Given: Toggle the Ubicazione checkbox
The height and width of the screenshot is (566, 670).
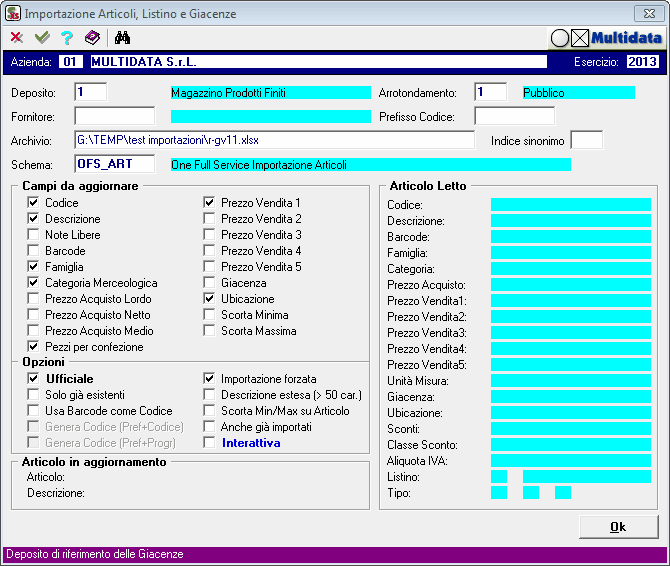Looking at the screenshot, I should coord(209,299).
